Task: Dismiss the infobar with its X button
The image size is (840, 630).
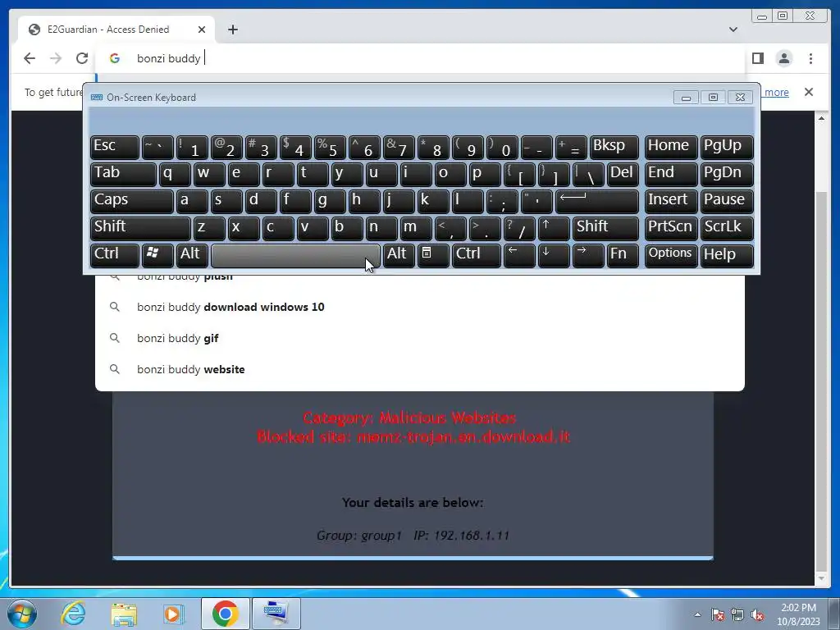Action: (x=809, y=92)
